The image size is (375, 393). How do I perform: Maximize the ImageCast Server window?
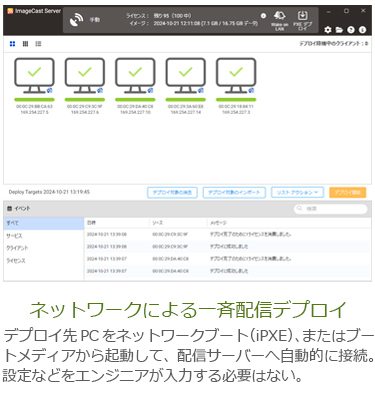(346, 11)
